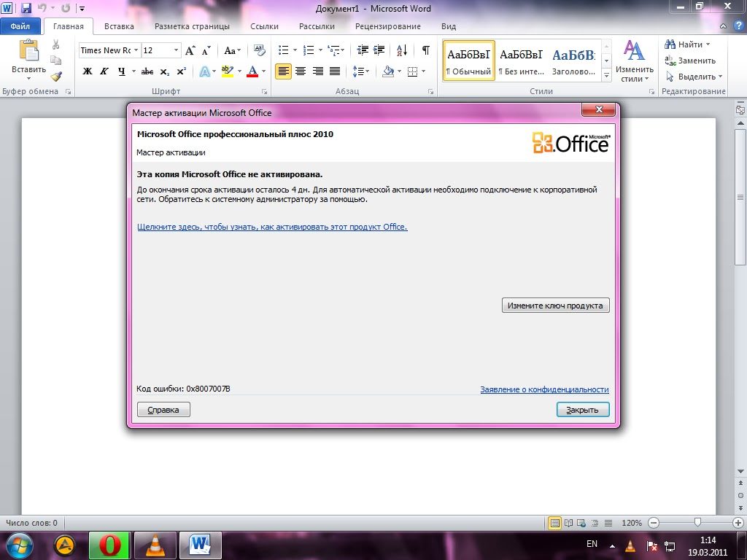
Task: Toggle the Show paragraph marks ¶ button
Action: coord(425,50)
